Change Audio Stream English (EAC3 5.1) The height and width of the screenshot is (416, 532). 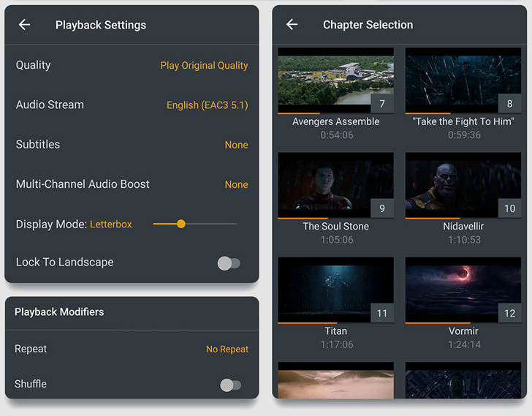click(208, 105)
